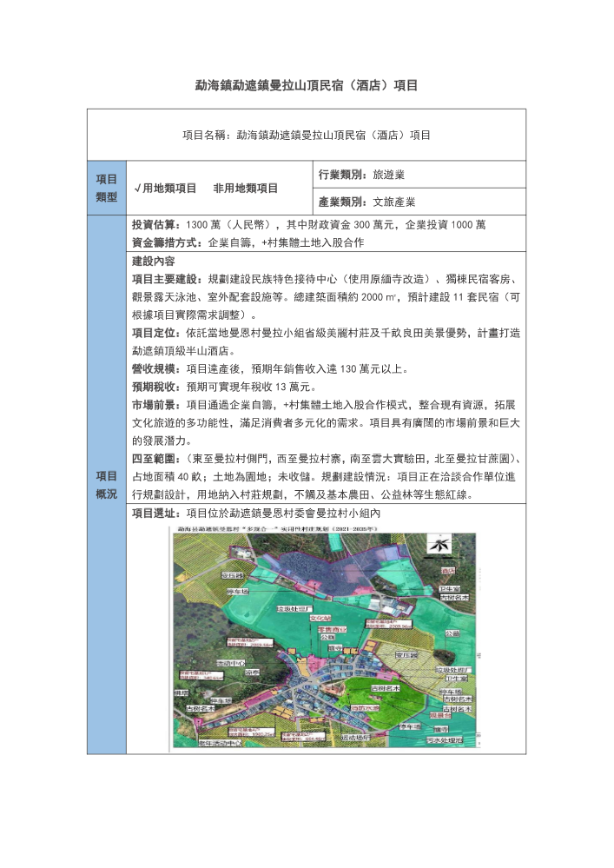
Task: Click the 預期稅收 line
Action: click(224, 387)
